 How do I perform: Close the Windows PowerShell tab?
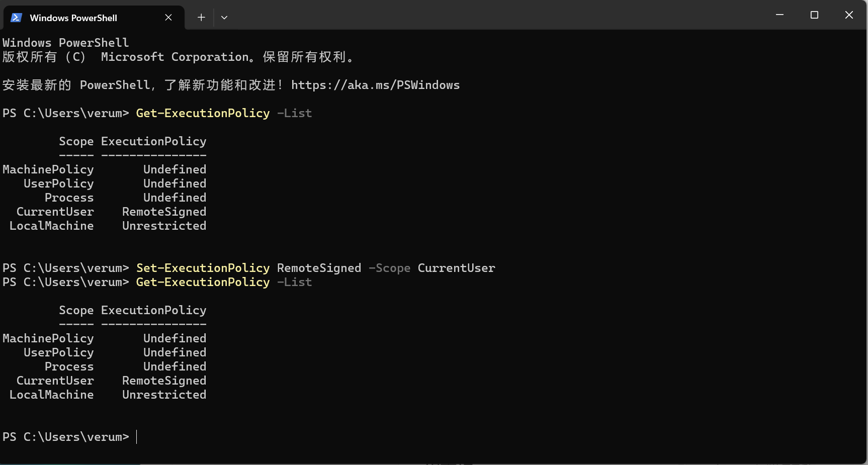(168, 18)
